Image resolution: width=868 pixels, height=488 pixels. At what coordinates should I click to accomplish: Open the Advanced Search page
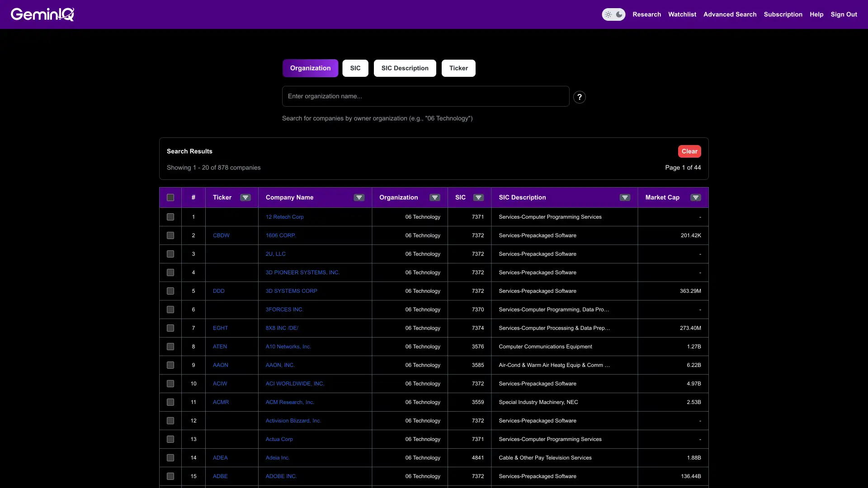[x=730, y=14]
